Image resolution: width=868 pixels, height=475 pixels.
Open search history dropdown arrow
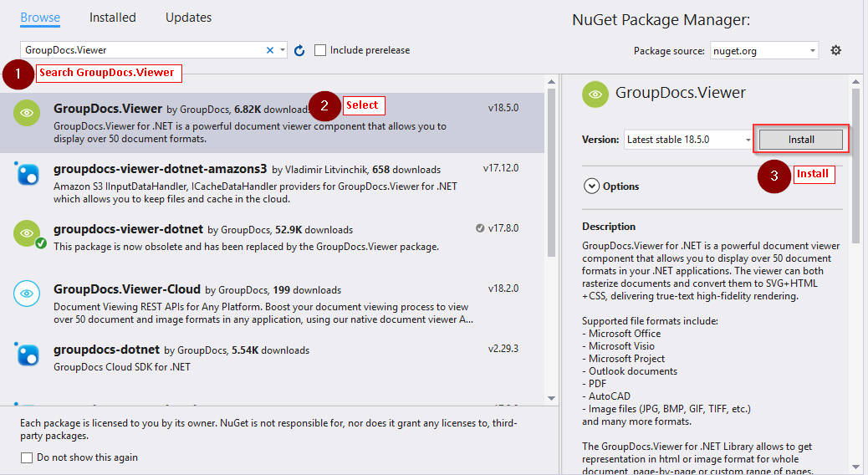point(283,50)
